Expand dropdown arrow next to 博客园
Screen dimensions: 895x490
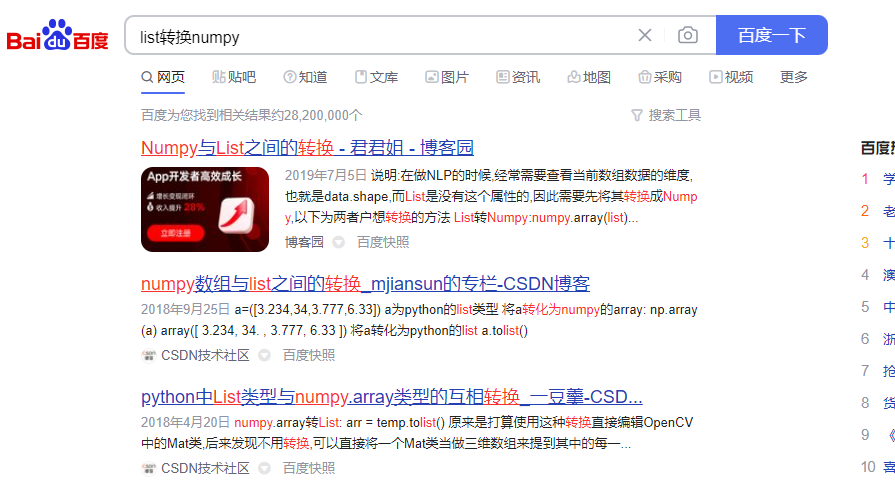tap(338, 242)
